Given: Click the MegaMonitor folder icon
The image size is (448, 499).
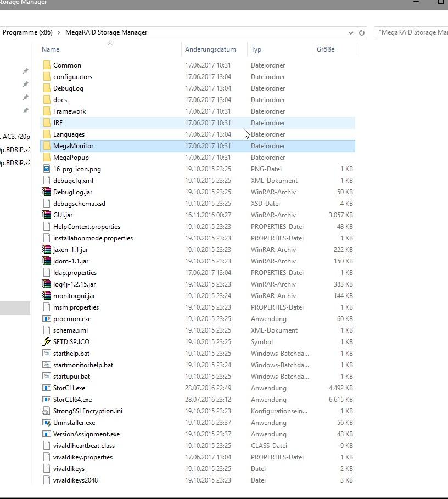Looking at the screenshot, I should (x=47, y=146).
